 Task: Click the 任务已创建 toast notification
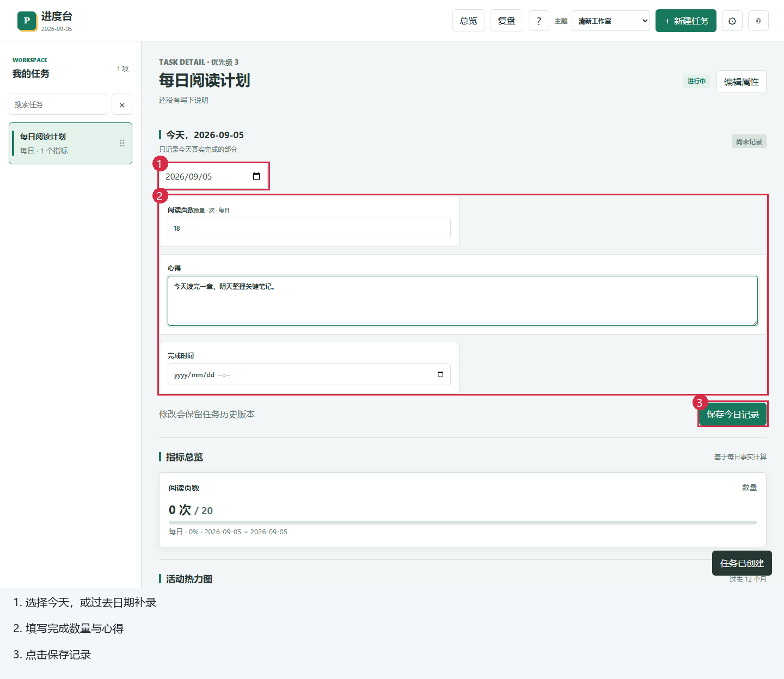742,563
